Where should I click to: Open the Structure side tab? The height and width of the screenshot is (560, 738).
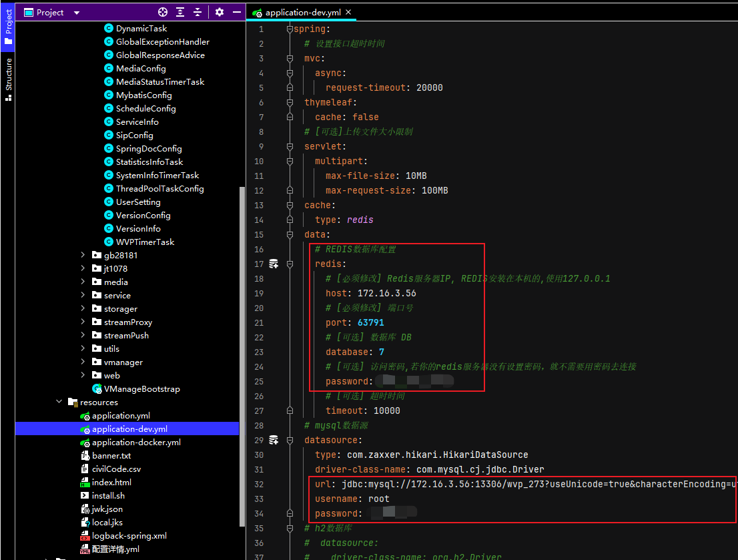coord(8,79)
